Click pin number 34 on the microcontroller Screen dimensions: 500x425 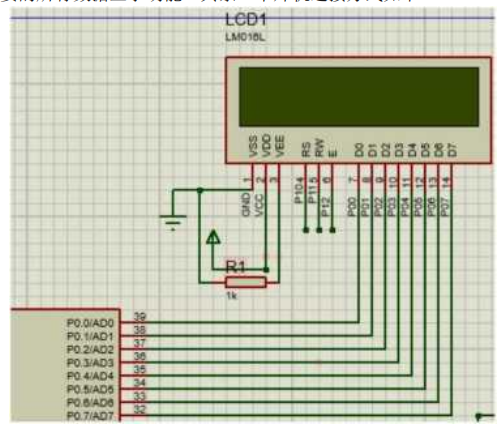[x=140, y=383]
